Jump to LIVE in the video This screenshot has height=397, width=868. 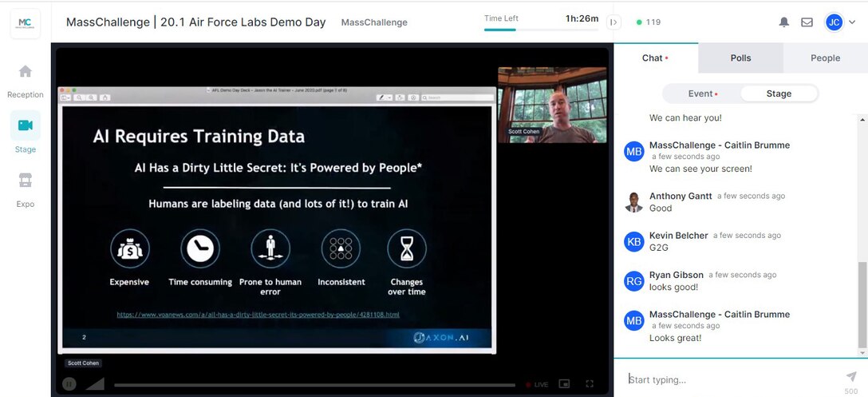point(537,384)
